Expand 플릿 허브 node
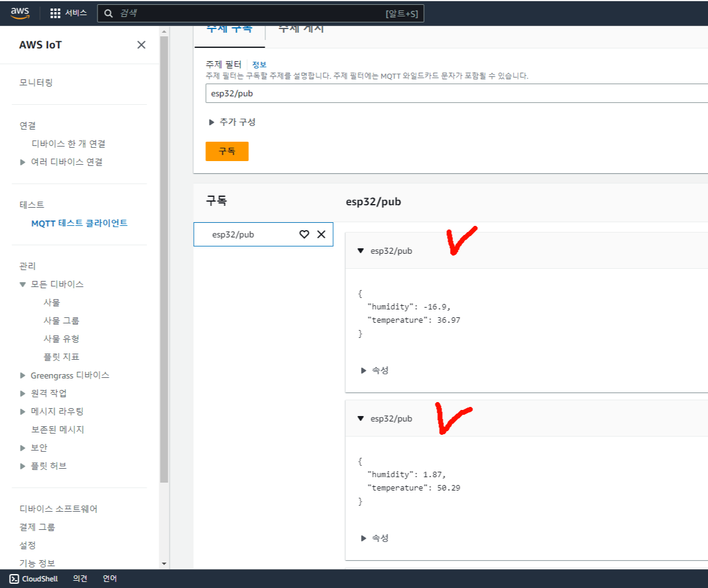708x588 pixels. pyautogui.click(x=22, y=466)
